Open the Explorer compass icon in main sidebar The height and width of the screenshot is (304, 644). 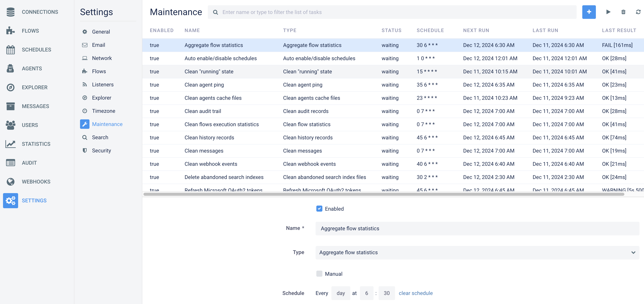[11, 88]
